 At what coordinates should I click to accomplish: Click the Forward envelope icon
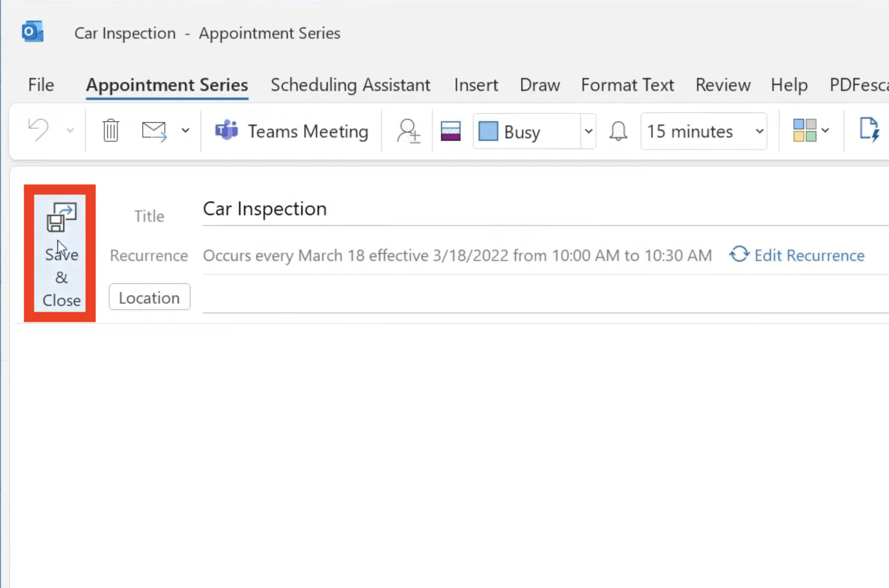coord(154,131)
